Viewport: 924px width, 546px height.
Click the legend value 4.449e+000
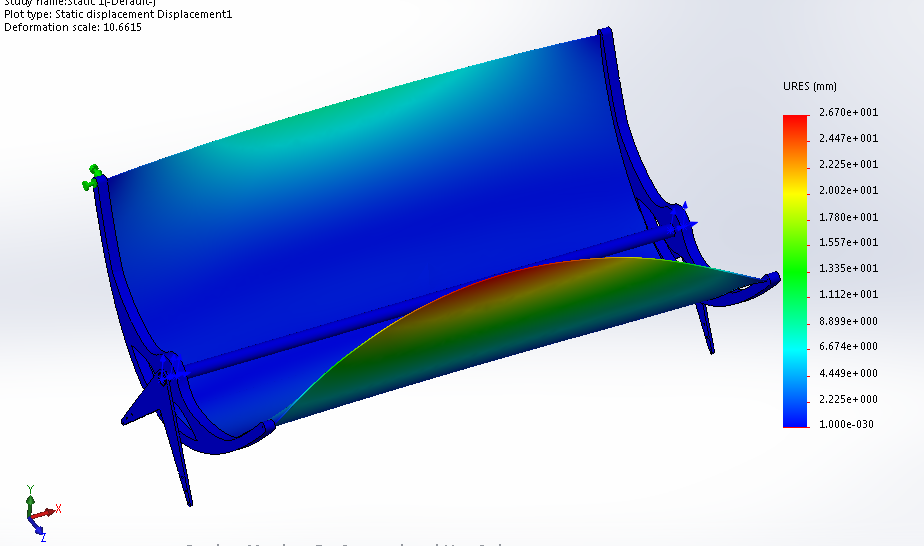[848, 373]
